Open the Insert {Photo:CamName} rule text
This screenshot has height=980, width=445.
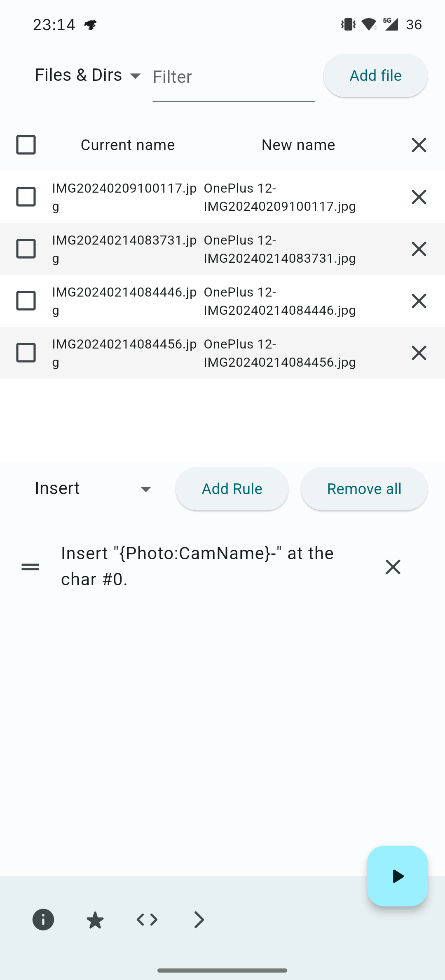[197, 566]
